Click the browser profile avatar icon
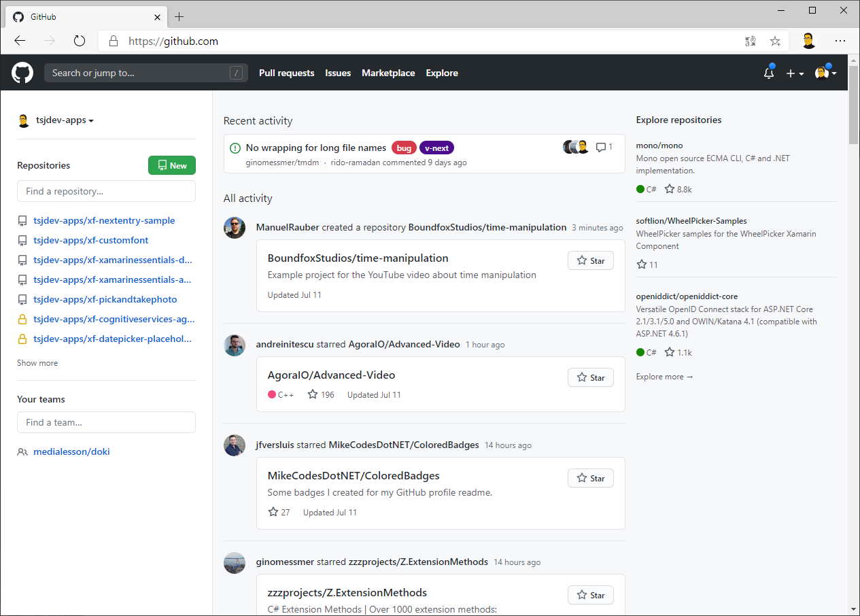The width and height of the screenshot is (860, 616). pyautogui.click(x=808, y=41)
